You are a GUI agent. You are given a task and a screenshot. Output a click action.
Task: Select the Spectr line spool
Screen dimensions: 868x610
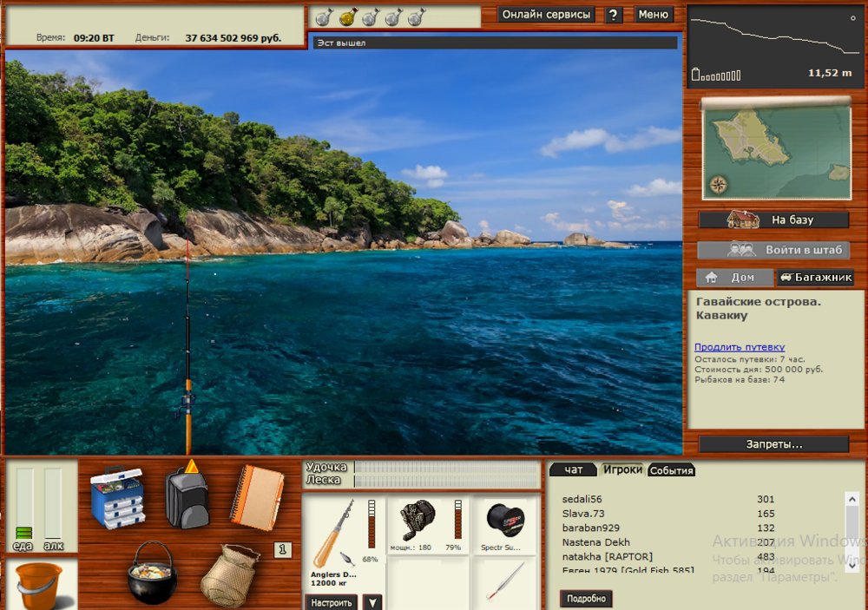point(505,521)
